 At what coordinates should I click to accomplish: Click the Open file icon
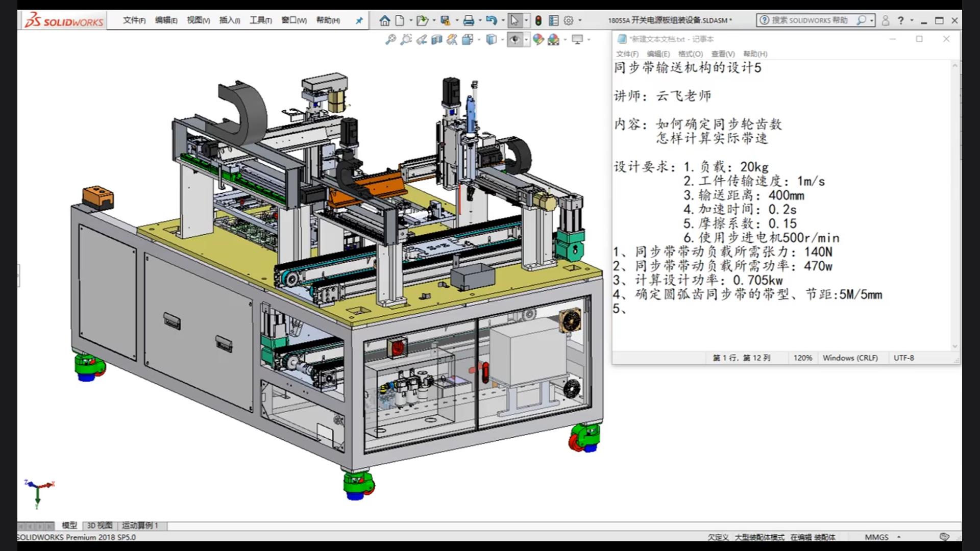[422, 20]
